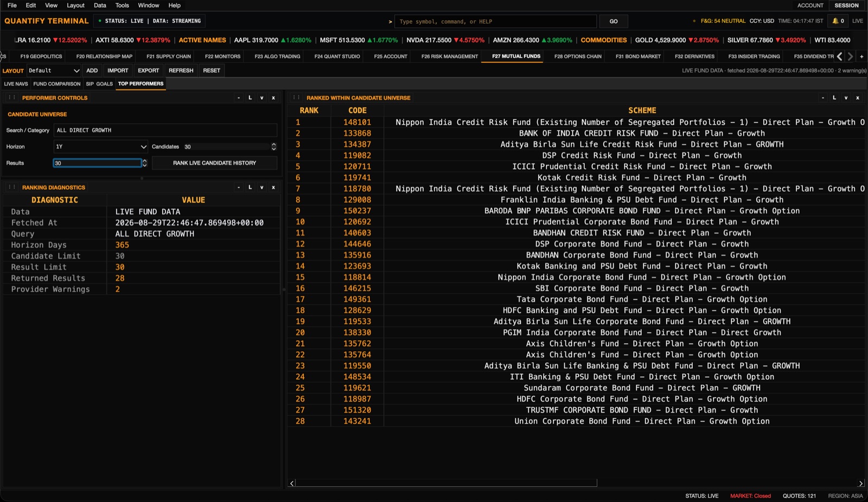Close the Performer Controls panel
Image resolution: width=868 pixels, height=502 pixels.
tap(273, 98)
